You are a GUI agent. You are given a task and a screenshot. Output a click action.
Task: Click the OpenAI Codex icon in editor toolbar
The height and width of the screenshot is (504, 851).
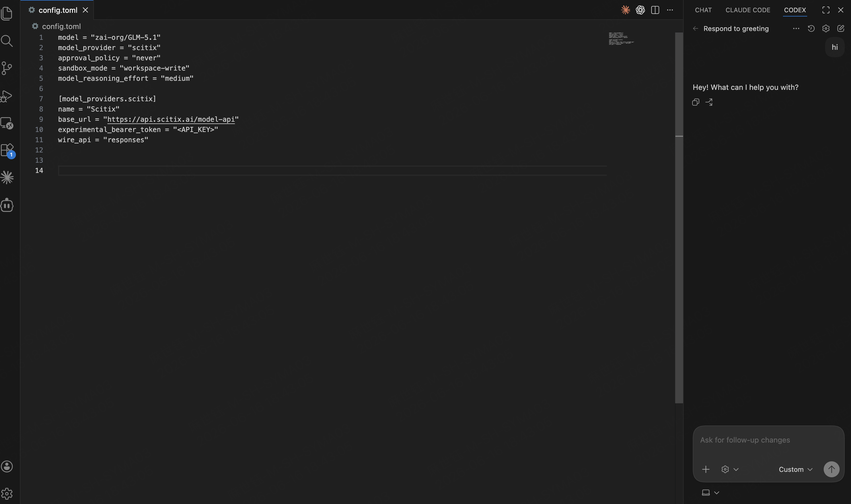[x=640, y=10]
